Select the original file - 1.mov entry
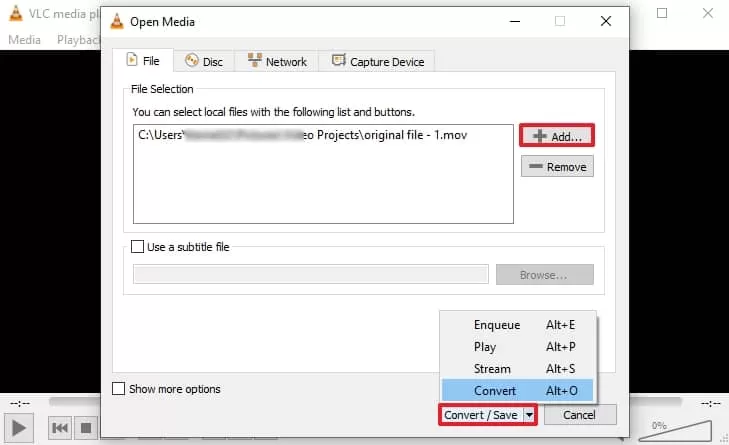Image resolution: width=729 pixels, height=445 pixels. [303, 135]
